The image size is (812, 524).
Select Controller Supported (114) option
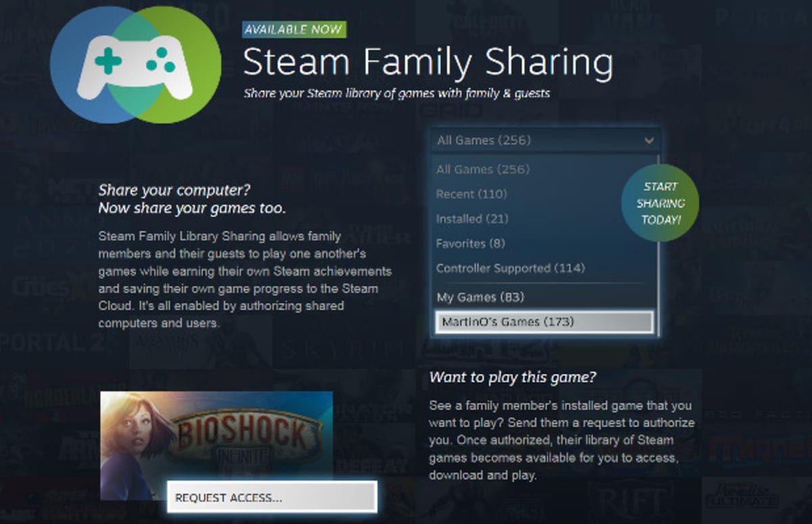pyautogui.click(x=510, y=268)
